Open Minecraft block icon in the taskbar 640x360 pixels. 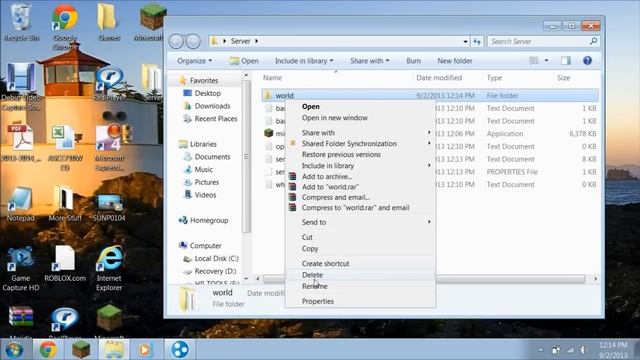pos(81,350)
